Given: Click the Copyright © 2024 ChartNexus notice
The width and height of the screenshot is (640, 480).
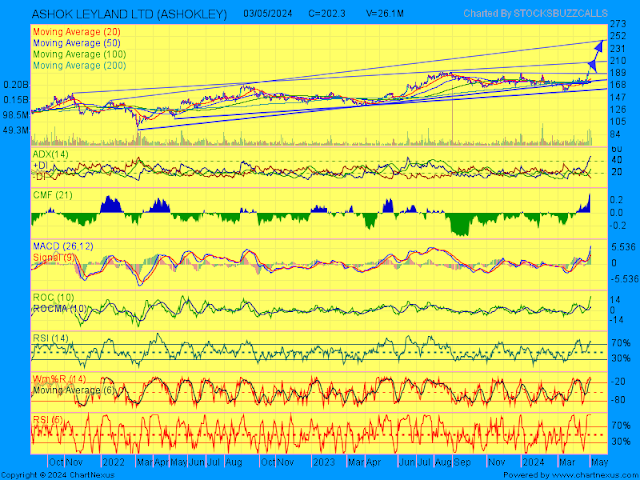Looking at the screenshot, I should pyautogui.click(x=58, y=476).
